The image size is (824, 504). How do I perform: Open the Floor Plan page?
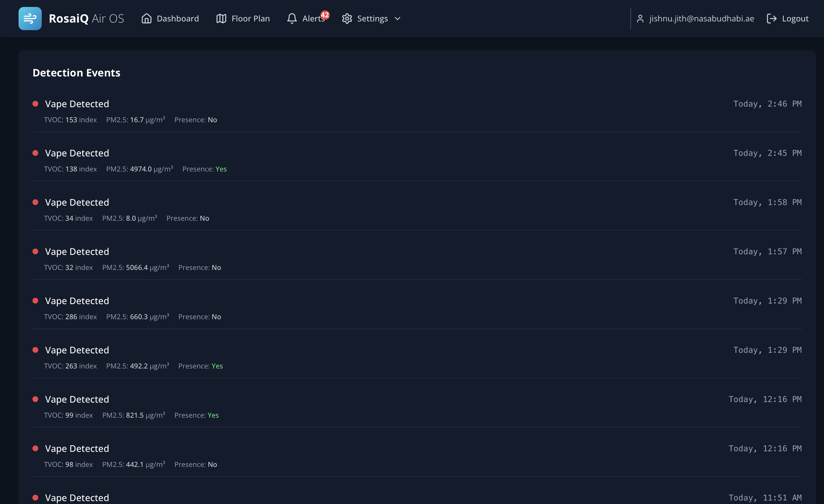click(251, 18)
